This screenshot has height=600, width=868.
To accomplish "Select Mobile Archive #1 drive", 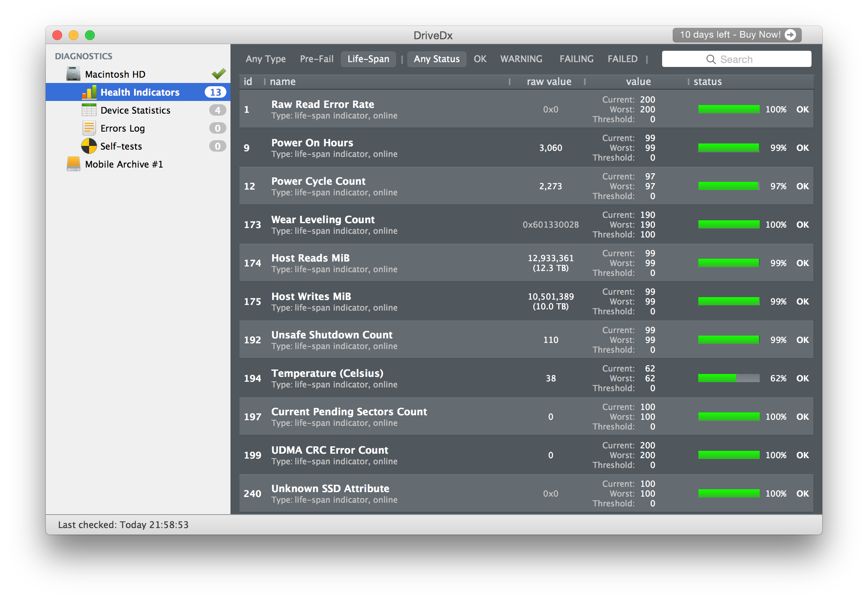I will click(138, 164).
